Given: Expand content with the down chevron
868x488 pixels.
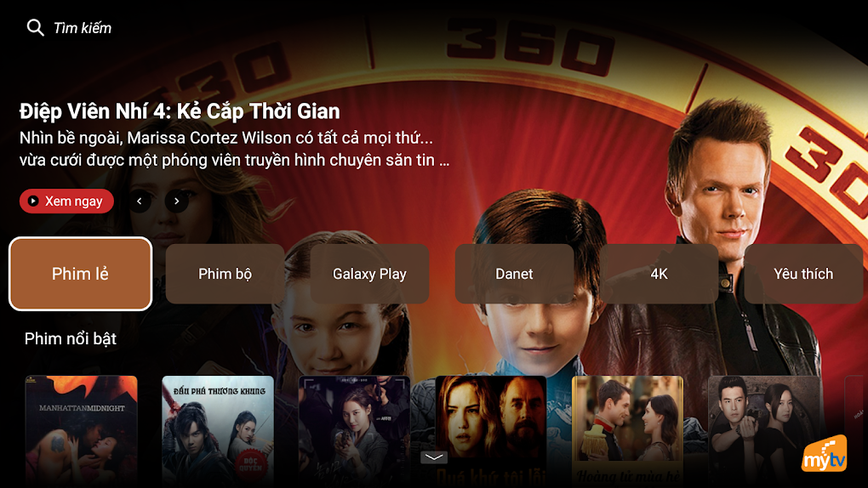Looking at the screenshot, I should click(434, 457).
